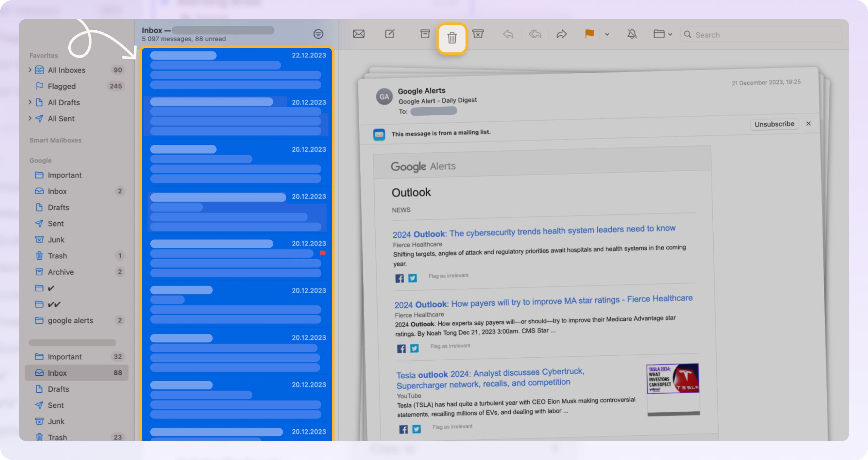
Task: Select the Flagged smart mailbox
Action: point(61,86)
